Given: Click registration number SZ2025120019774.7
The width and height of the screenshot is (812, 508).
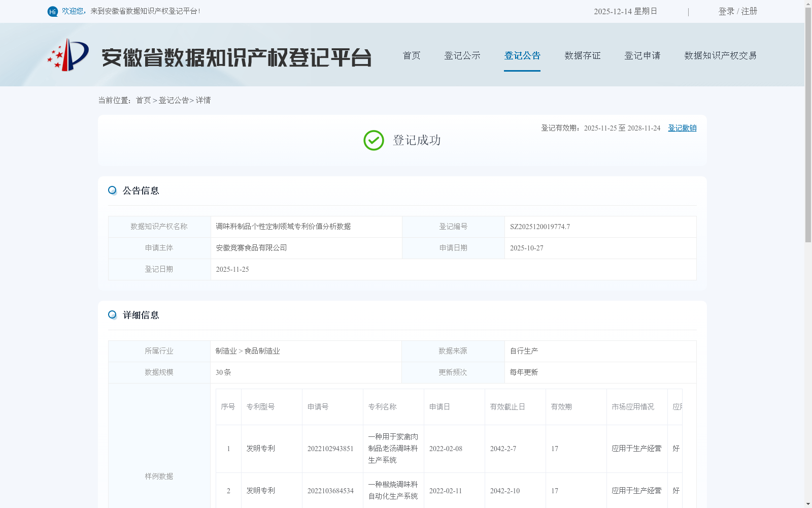Looking at the screenshot, I should (540, 227).
